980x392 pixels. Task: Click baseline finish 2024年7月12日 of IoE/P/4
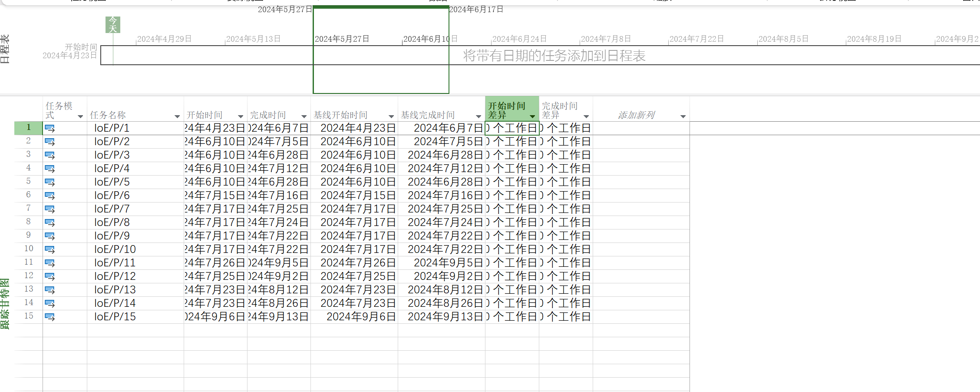445,169
